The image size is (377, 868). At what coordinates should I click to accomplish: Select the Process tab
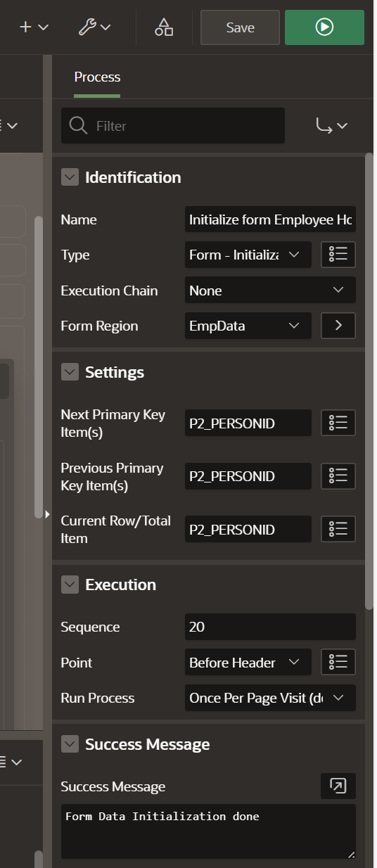[x=97, y=77]
